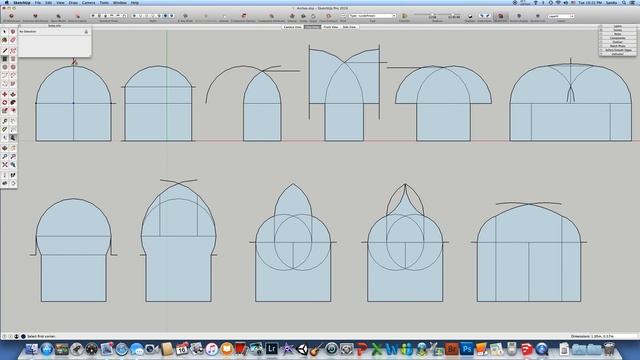Open the Tools menu

(104, 3)
